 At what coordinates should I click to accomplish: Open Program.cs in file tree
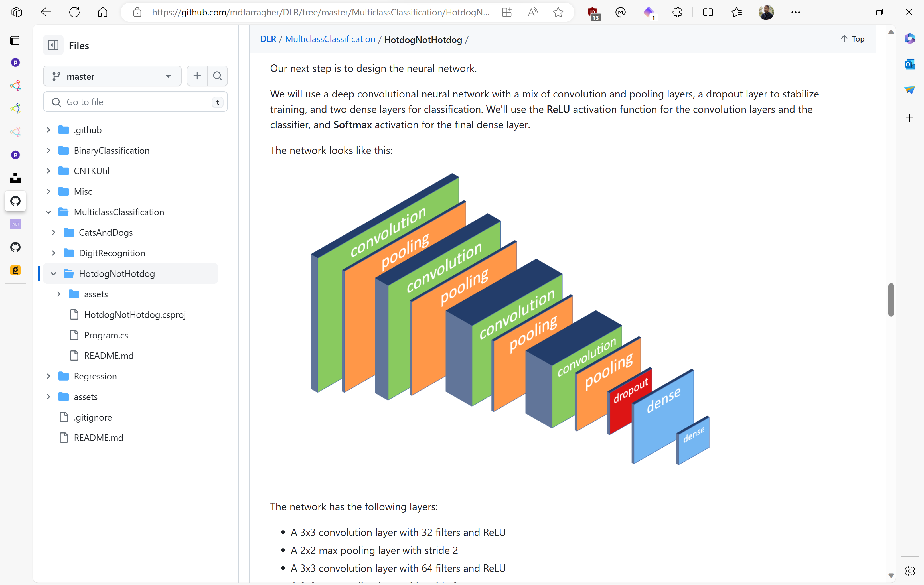point(106,335)
